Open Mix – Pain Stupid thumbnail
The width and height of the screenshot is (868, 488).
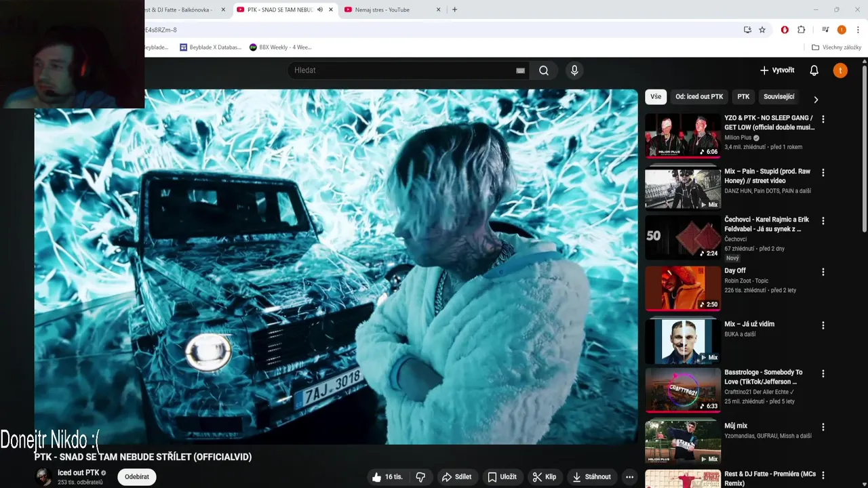[x=682, y=188]
